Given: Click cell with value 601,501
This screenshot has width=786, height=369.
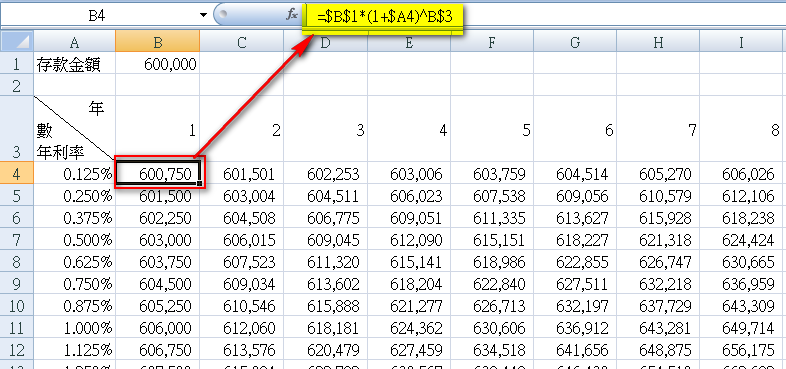Looking at the screenshot, I should (242, 173).
